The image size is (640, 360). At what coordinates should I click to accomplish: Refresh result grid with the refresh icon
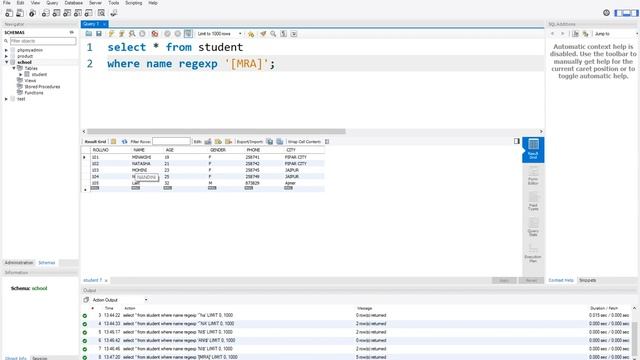(124, 142)
